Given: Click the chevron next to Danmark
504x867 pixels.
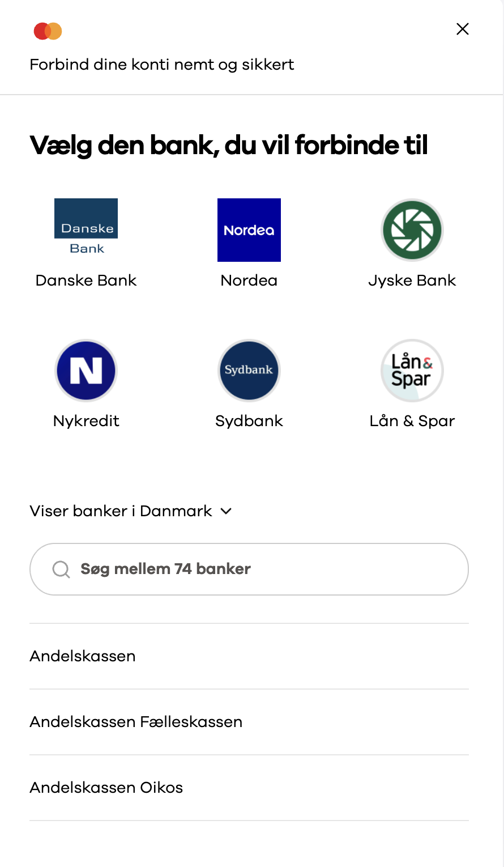Looking at the screenshot, I should pyautogui.click(x=226, y=511).
